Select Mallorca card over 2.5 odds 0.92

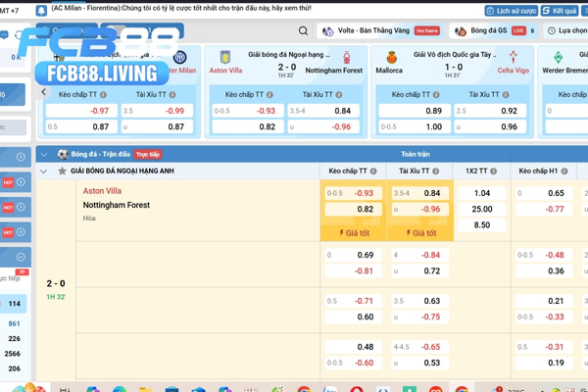pyautogui.click(x=490, y=111)
